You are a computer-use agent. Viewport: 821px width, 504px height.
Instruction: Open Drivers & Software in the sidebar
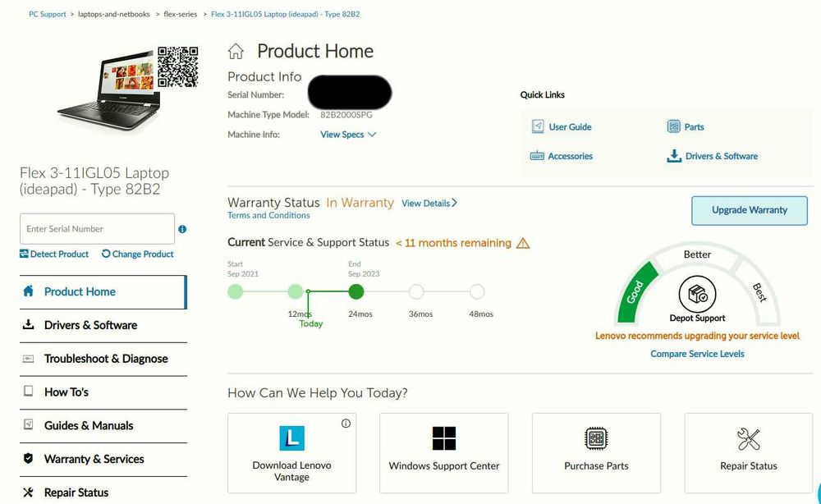coord(90,325)
